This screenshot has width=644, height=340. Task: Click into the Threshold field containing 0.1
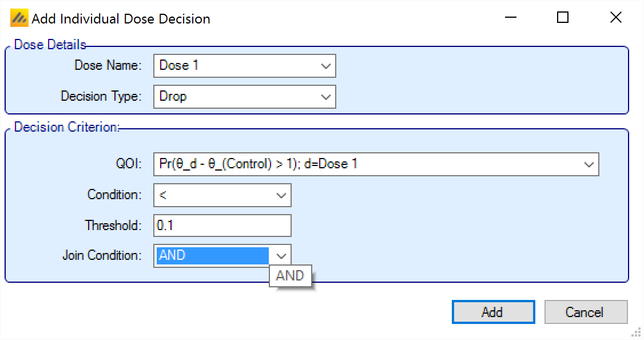tap(222, 226)
